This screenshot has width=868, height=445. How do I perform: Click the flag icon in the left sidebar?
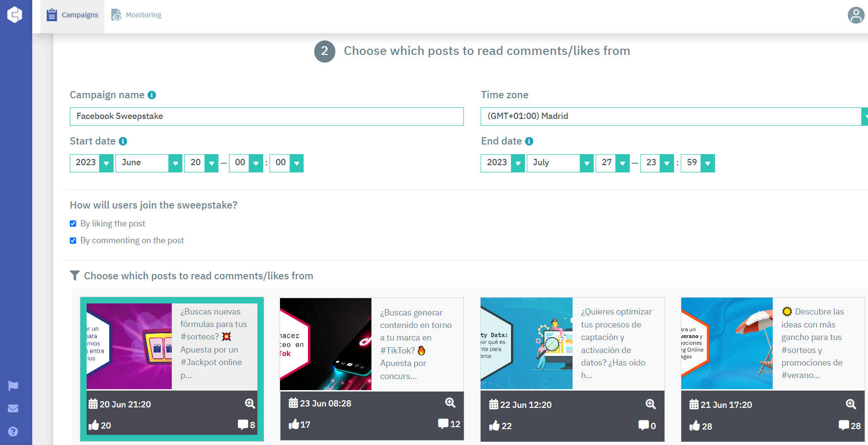coord(12,385)
